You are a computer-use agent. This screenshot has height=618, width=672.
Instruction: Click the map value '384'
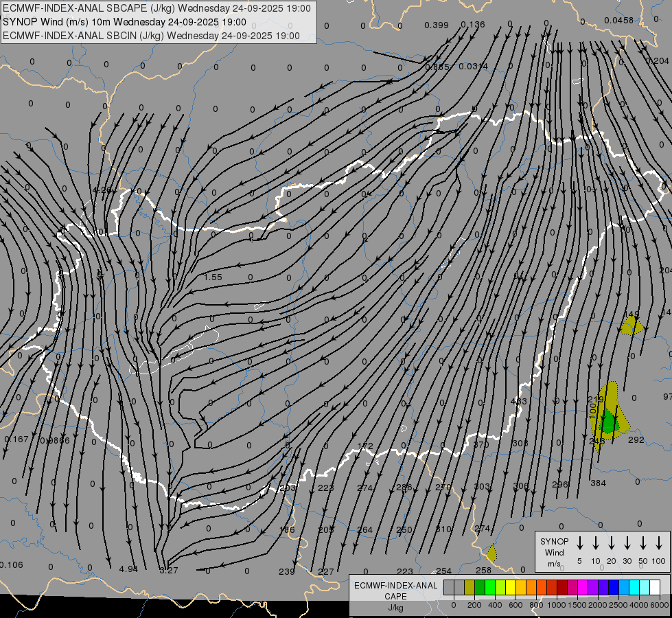pos(599,483)
